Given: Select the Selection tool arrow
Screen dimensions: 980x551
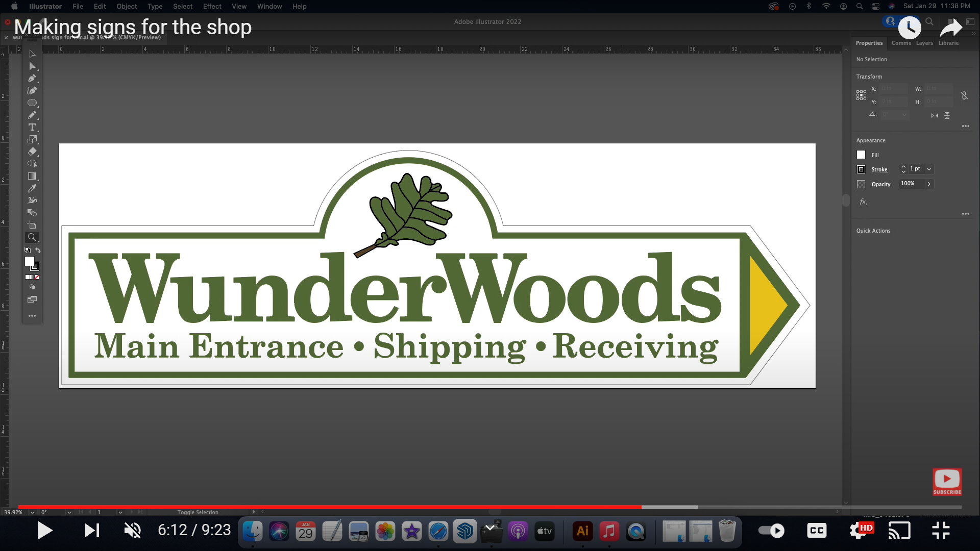Looking at the screenshot, I should pos(32,54).
